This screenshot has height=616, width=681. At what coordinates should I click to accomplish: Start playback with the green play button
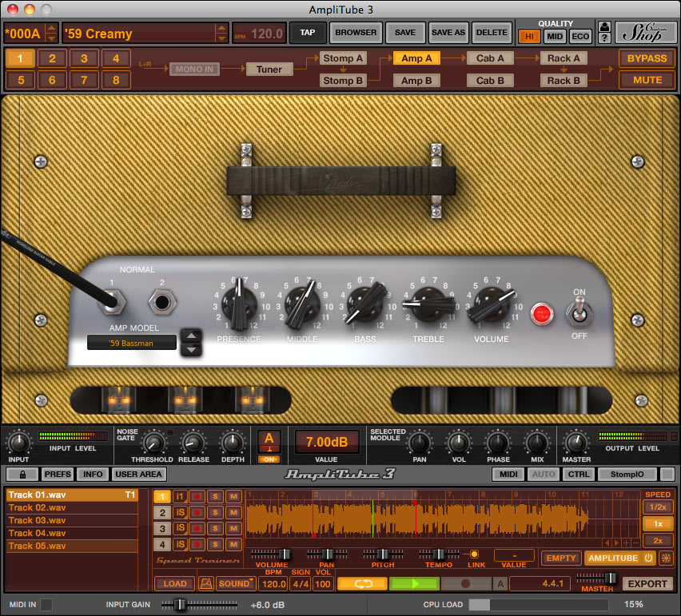coord(414,584)
